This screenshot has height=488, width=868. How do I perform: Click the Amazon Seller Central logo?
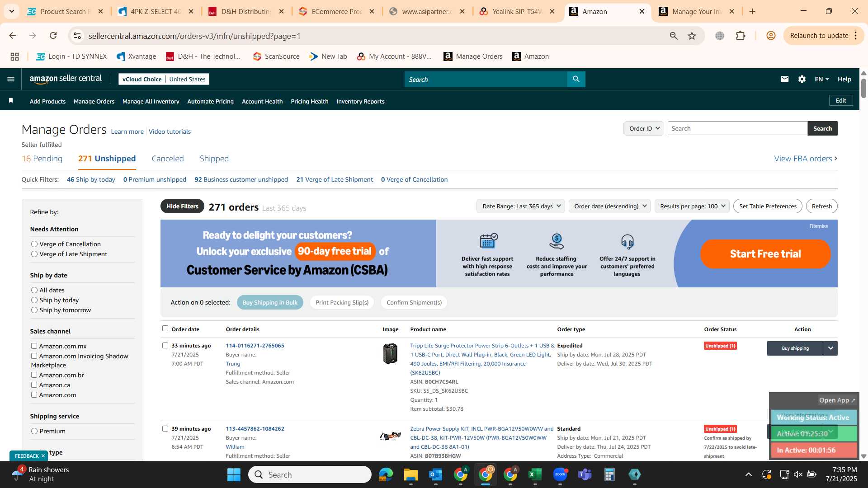(x=66, y=79)
